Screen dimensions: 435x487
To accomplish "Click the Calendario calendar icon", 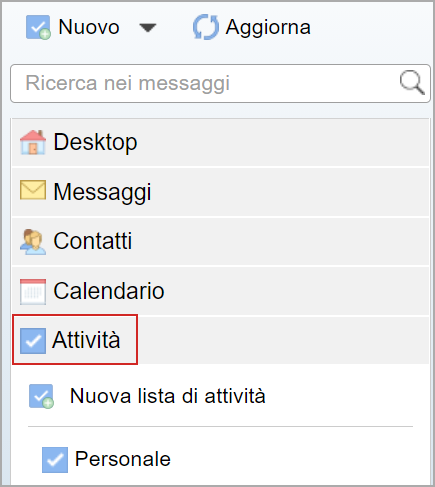I will click(33, 292).
